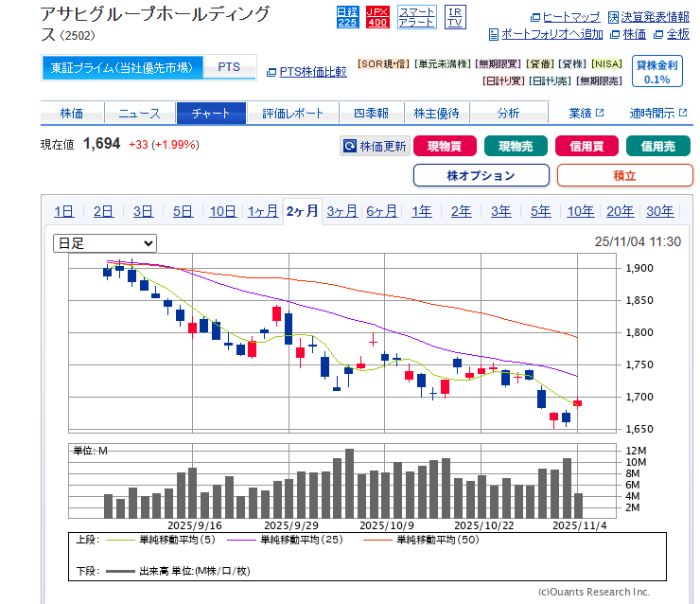Click the 株オプション button
Image resolution: width=700 pixels, height=604 pixels.
[x=481, y=175]
